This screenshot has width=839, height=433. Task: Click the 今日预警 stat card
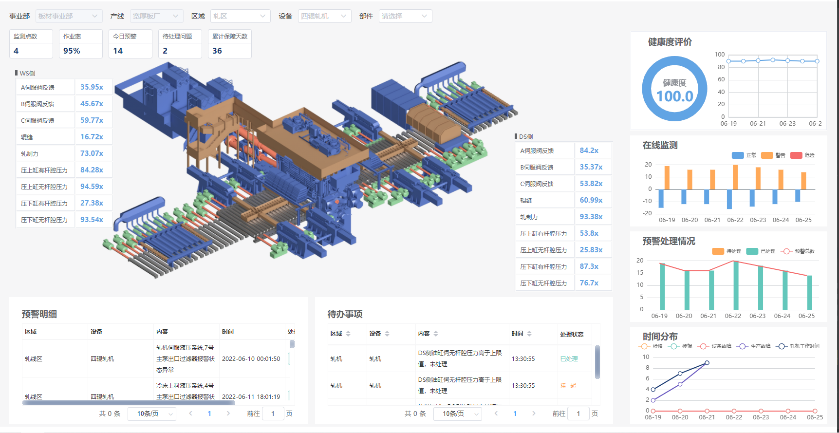[130, 44]
